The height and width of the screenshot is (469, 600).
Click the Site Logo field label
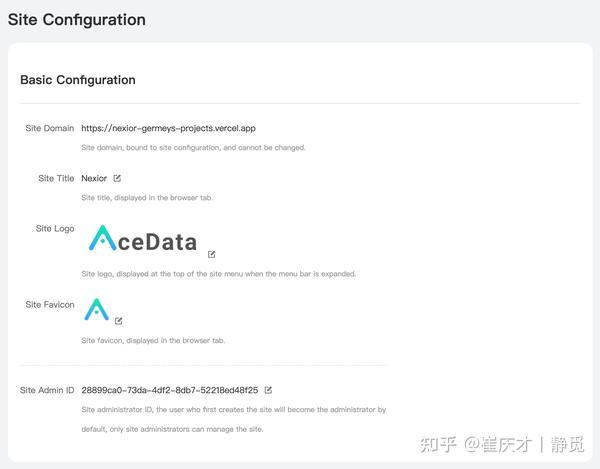[55, 229]
